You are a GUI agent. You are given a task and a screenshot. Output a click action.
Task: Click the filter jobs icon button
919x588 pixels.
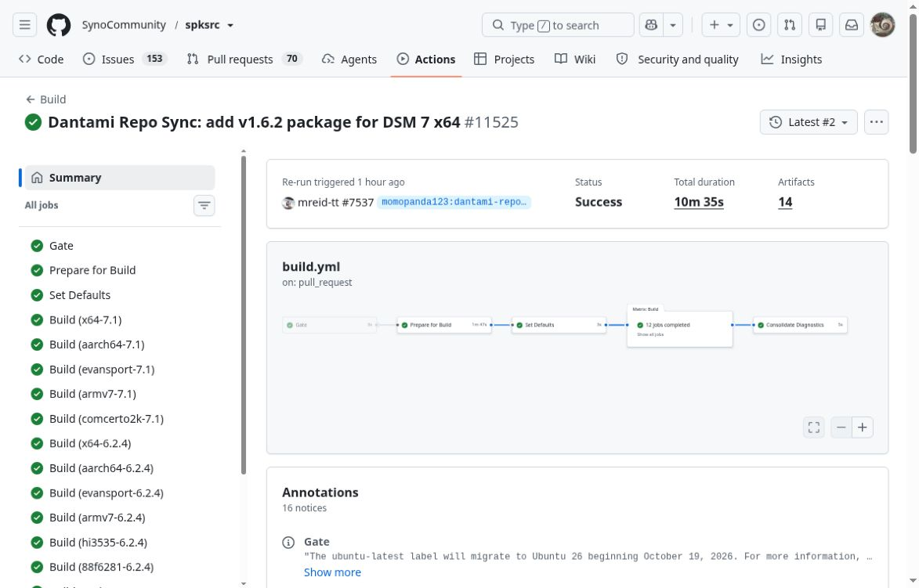coord(204,206)
